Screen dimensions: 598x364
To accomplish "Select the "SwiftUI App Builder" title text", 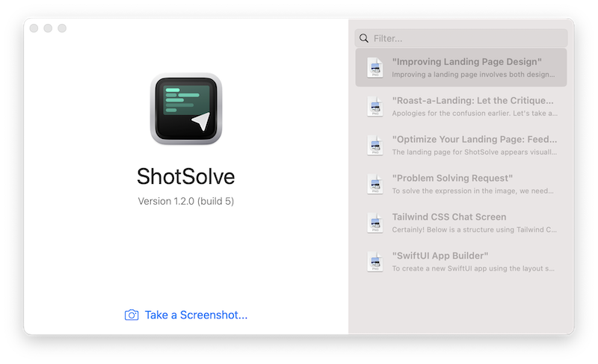I will (x=440, y=256).
